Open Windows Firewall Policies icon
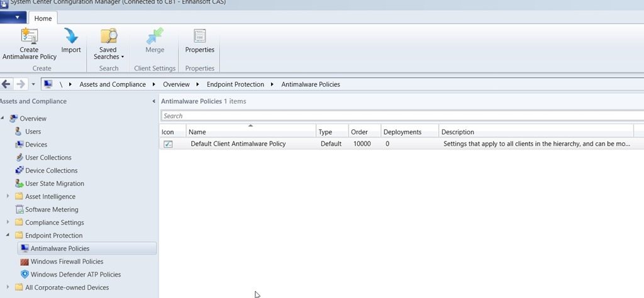Screen dimensions: 644x298 click(25, 262)
